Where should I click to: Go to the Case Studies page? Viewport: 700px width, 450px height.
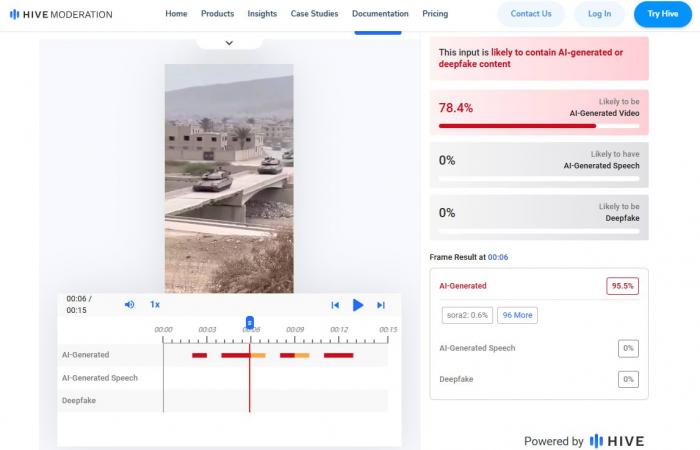coord(315,14)
